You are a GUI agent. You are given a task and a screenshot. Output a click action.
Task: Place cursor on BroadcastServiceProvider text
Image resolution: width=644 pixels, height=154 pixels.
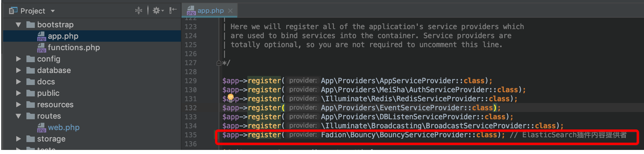[x=476, y=126]
